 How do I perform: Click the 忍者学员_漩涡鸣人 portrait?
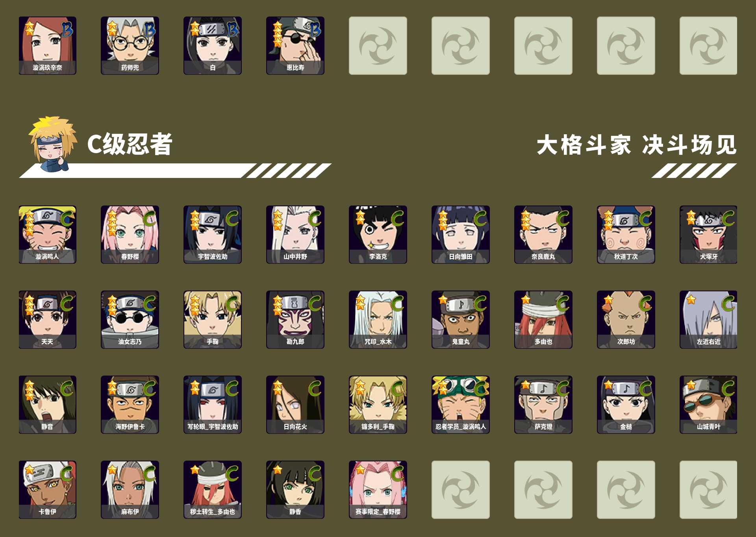click(461, 405)
